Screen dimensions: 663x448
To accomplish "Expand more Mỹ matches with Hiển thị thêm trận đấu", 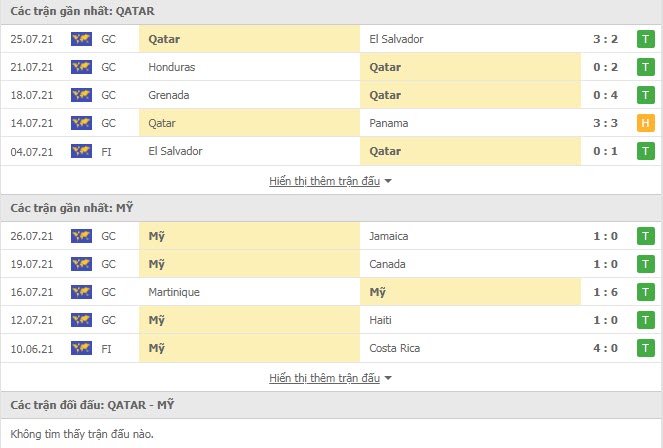I will [x=324, y=378].
